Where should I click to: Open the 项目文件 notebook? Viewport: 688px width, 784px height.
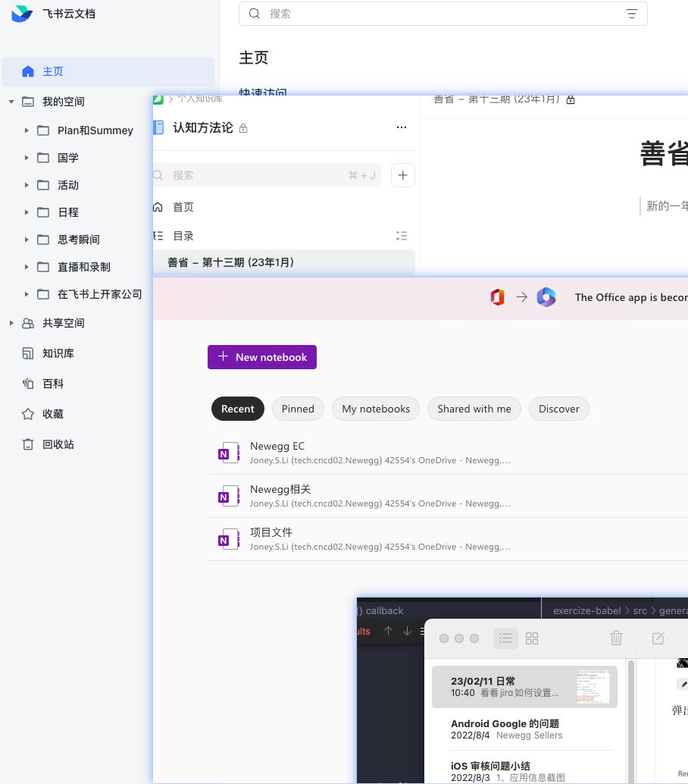coord(448,539)
